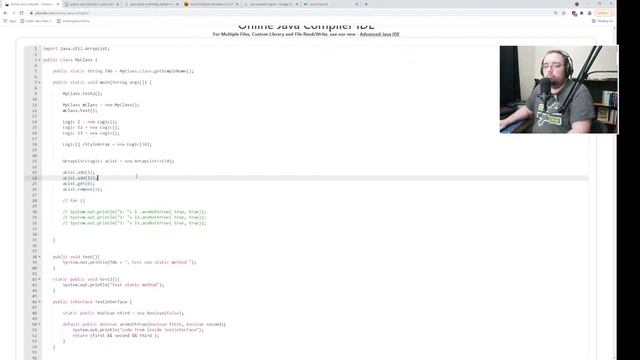Screen dimensions: 640x360
Task: Click the 'test static method' println line
Action: click(x=113, y=285)
